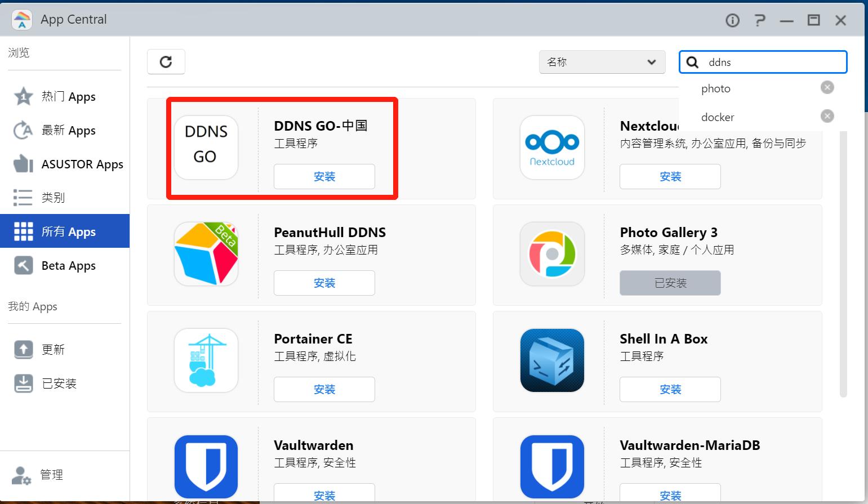
Task: Open the Vaultwarden shield icon
Action: [x=206, y=467]
